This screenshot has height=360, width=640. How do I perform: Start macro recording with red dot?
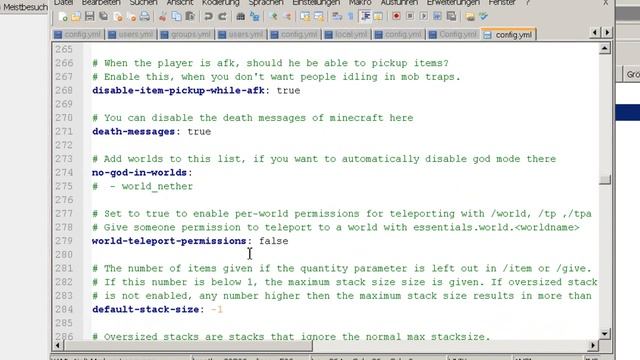point(396,16)
